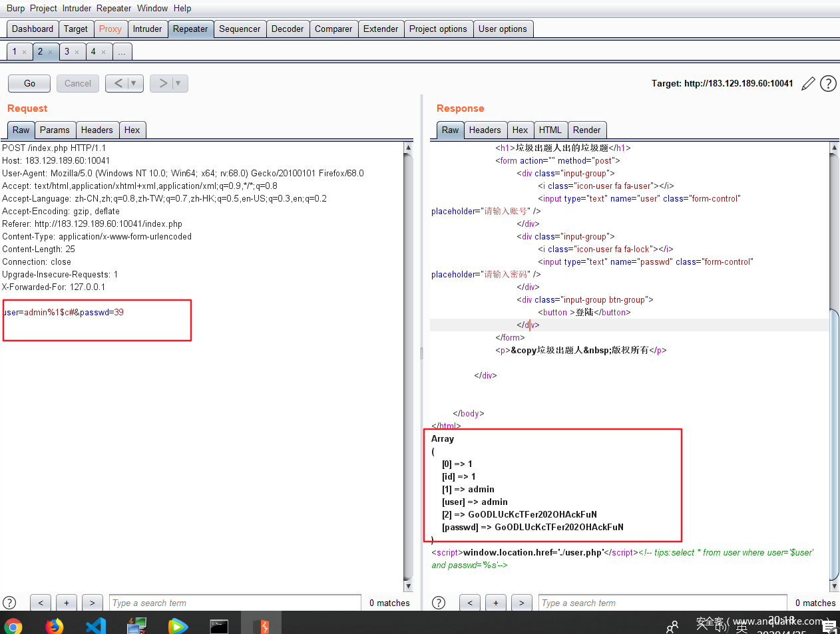Open the Project menu

(x=43, y=8)
